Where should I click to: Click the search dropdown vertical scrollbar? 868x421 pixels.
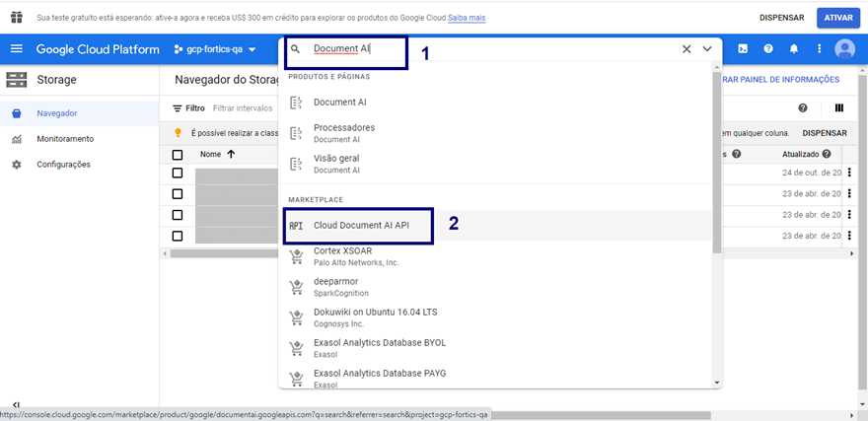pyautogui.click(x=717, y=161)
